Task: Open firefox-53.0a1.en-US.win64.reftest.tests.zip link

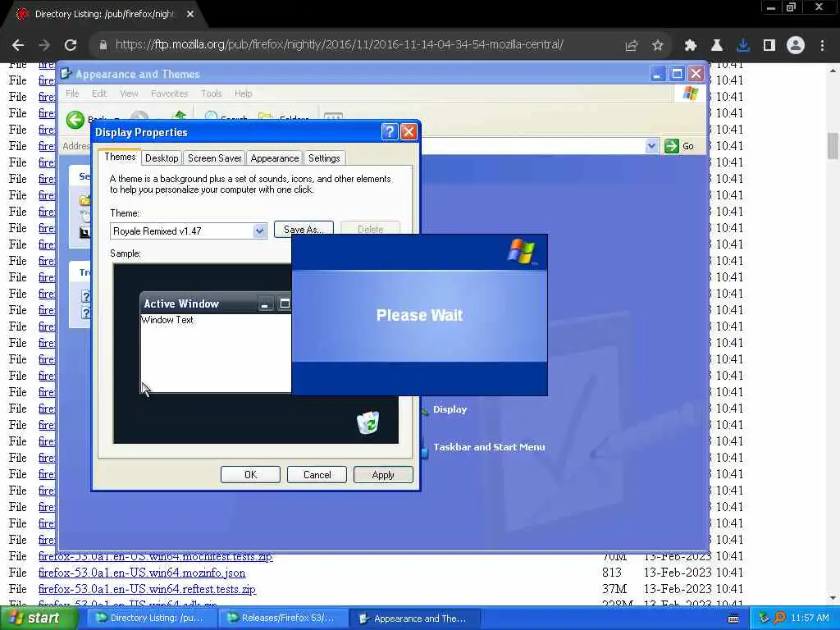Action: (147, 589)
